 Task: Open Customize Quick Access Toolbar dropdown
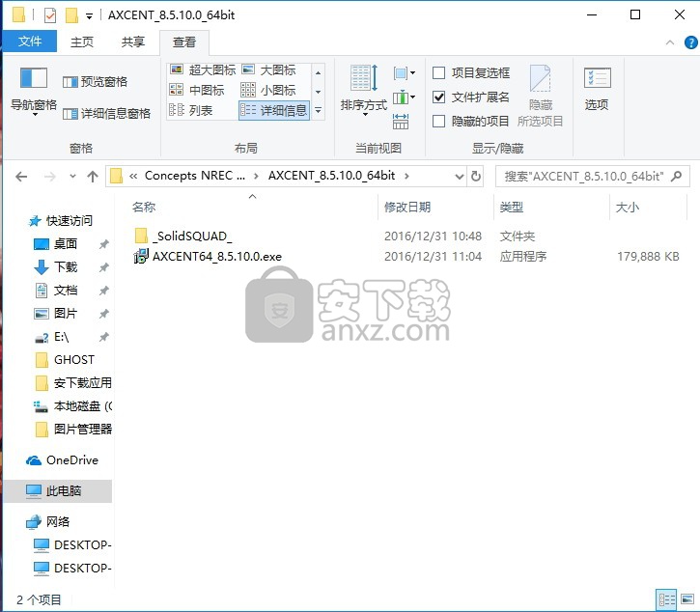[x=89, y=16]
